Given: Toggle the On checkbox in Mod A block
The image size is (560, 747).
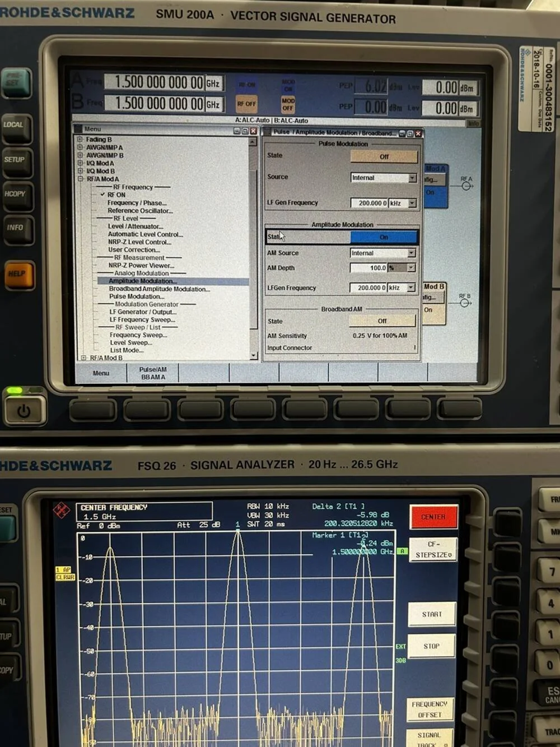Looking at the screenshot, I should click(430, 192).
